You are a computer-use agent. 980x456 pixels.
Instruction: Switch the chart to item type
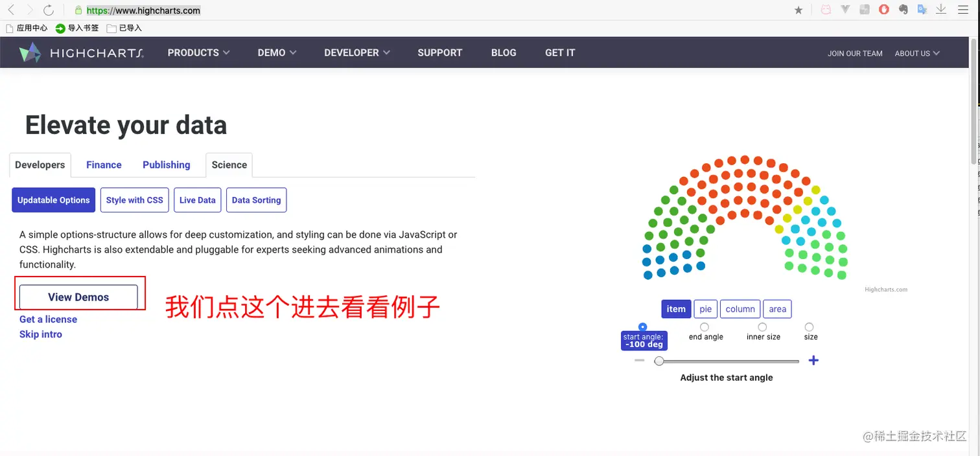point(676,309)
